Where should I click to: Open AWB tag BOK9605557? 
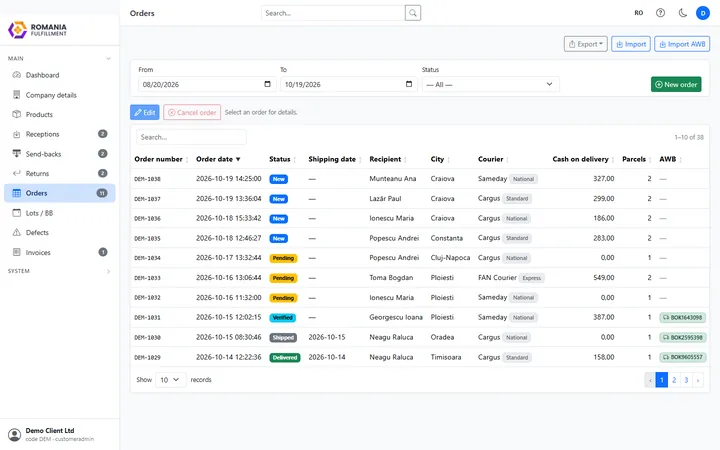point(683,357)
